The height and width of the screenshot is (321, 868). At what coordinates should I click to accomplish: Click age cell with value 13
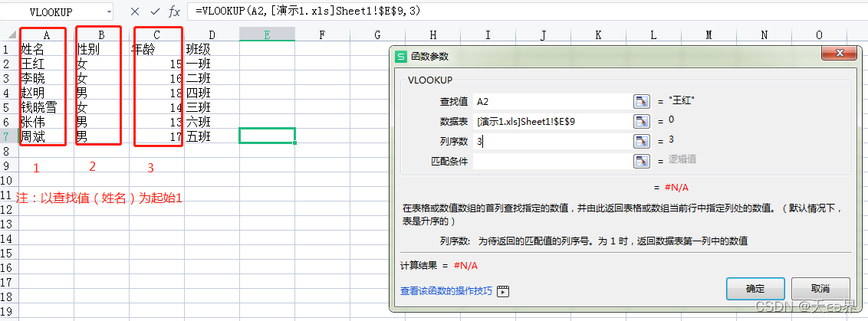pos(156,122)
